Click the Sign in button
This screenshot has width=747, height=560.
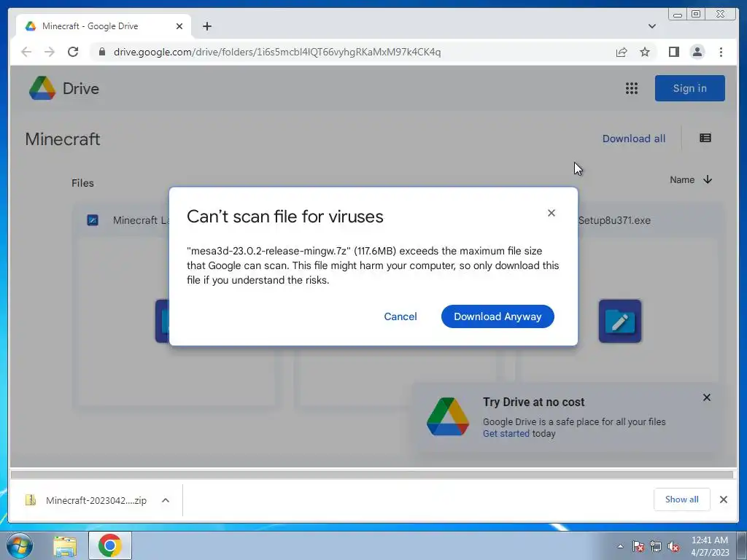pyautogui.click(x=689, y=88)
